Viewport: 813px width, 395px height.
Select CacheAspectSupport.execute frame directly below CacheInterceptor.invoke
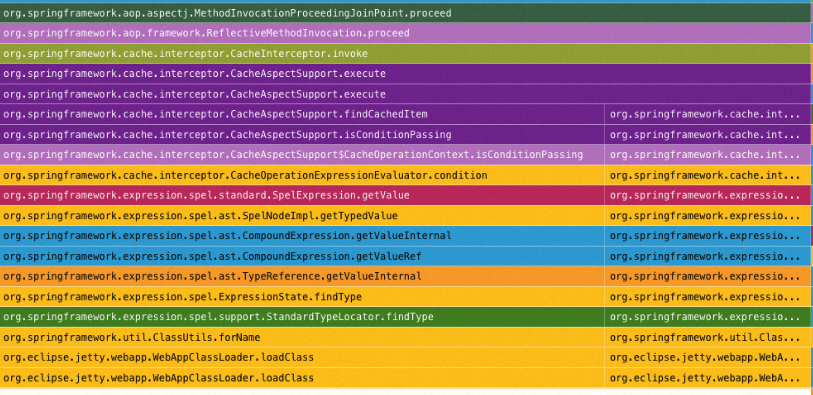[x=405, y=74]
